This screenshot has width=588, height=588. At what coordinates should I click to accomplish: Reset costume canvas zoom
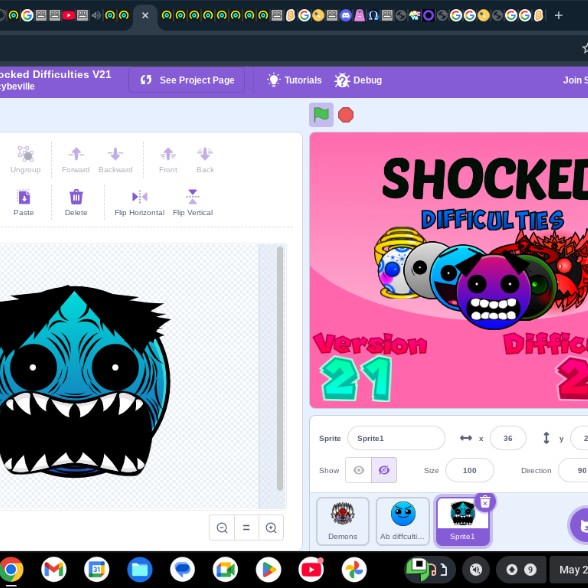(x=246, y=528)
